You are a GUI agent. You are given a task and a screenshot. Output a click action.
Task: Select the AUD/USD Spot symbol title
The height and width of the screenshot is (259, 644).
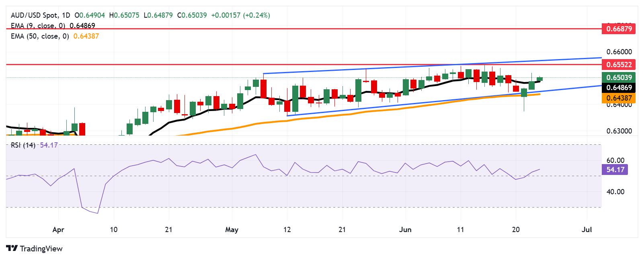[34, 15]
